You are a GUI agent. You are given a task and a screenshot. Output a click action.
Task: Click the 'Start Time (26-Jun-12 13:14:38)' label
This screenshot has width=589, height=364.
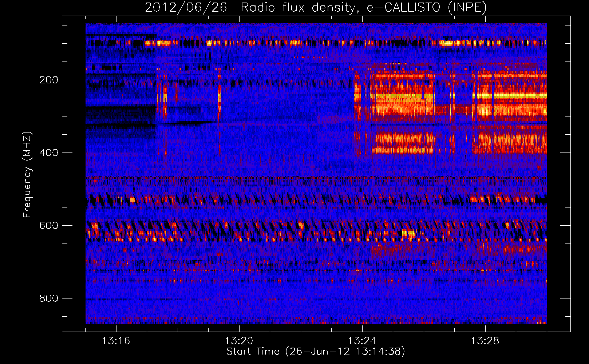point(316,352)
